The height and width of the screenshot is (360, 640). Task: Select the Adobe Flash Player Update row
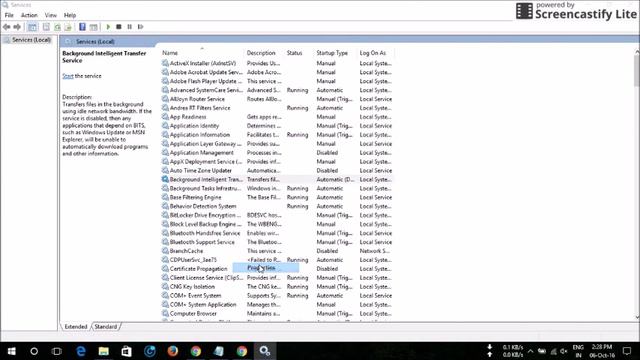(x=277, y=81)
